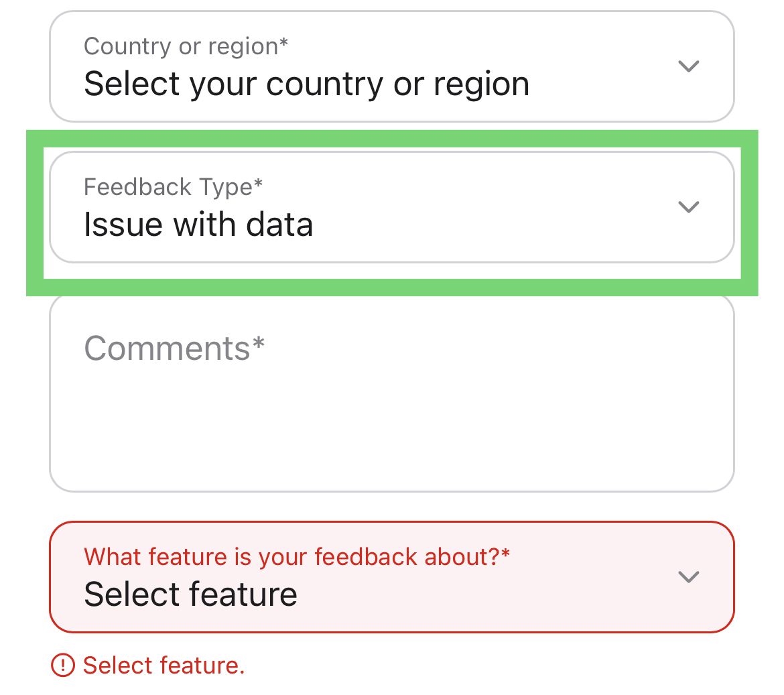Click the chevron icon in the red feature field
Screen dimensions: 784x695
coord(688,576)
